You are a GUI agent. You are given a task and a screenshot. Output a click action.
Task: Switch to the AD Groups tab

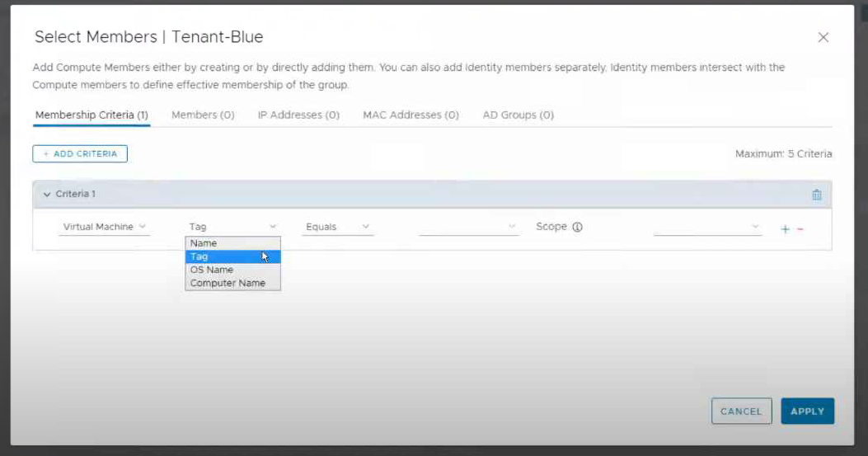[x=518, y=115]
